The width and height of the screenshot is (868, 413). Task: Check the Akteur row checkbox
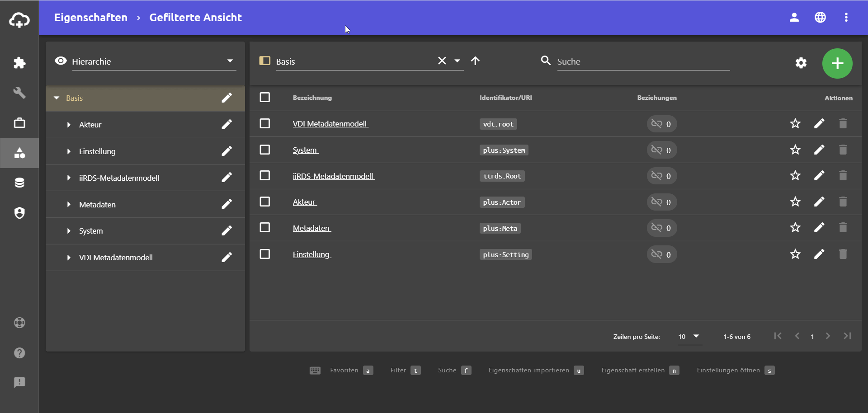pos(265,202)
